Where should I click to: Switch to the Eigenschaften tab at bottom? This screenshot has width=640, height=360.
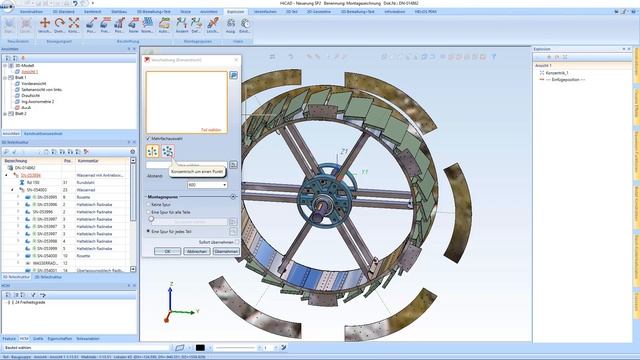60,338
